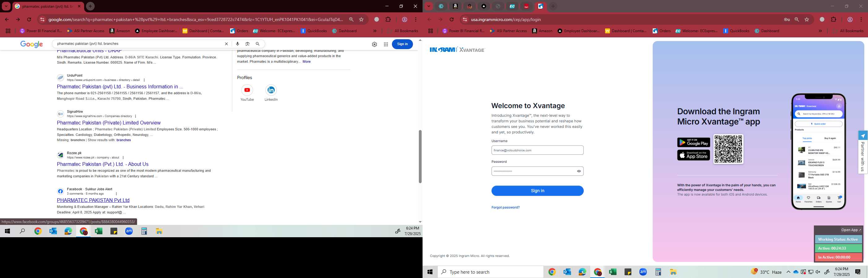Open Pharmatec Pakistan Business Information result
Viewport: 868px width, 278px height.
(120, 86)
